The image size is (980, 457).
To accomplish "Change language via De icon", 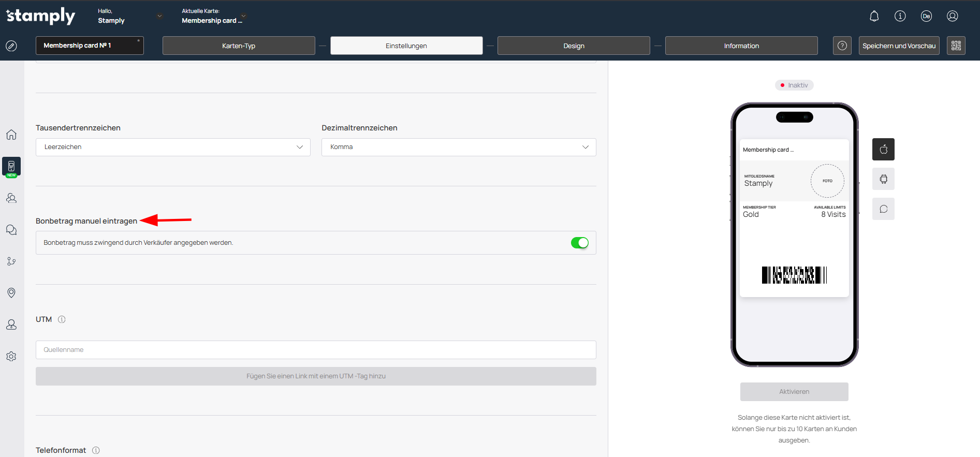I will click(x=926, y=16).
